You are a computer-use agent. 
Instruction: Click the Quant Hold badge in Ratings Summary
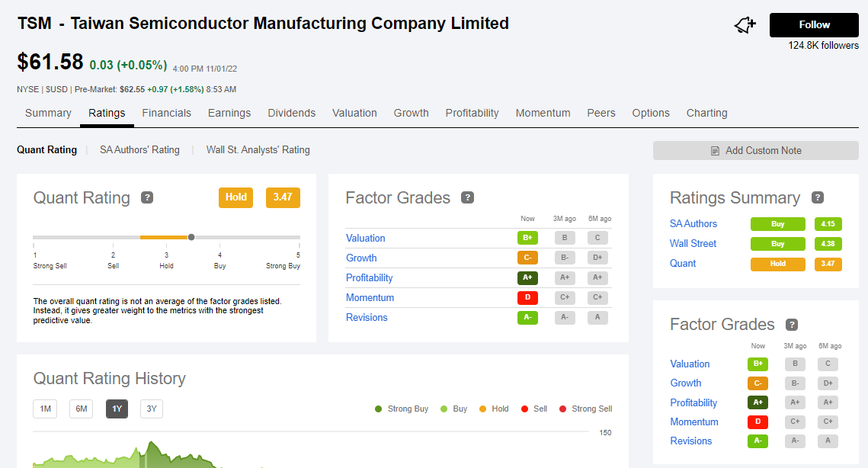778,264
